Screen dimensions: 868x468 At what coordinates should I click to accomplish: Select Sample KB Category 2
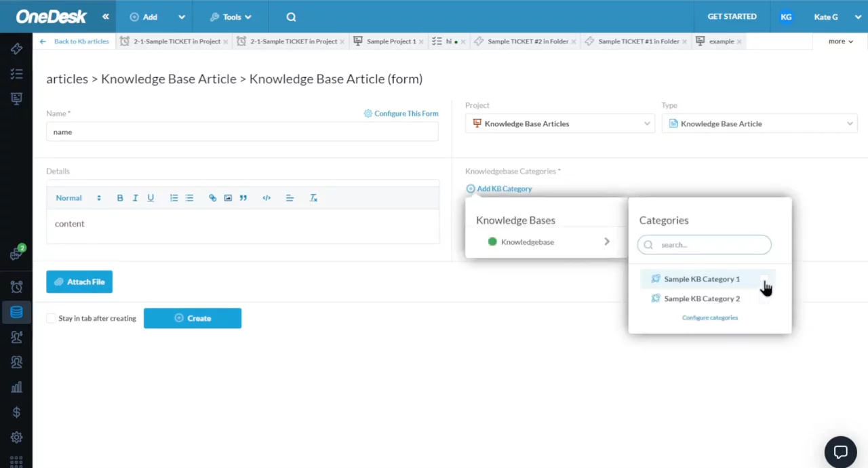pyautogui.click(x=701, y=298)
